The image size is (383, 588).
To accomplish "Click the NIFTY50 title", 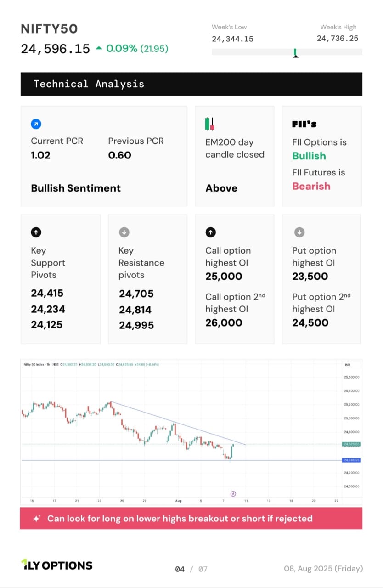I will (49, 29).
